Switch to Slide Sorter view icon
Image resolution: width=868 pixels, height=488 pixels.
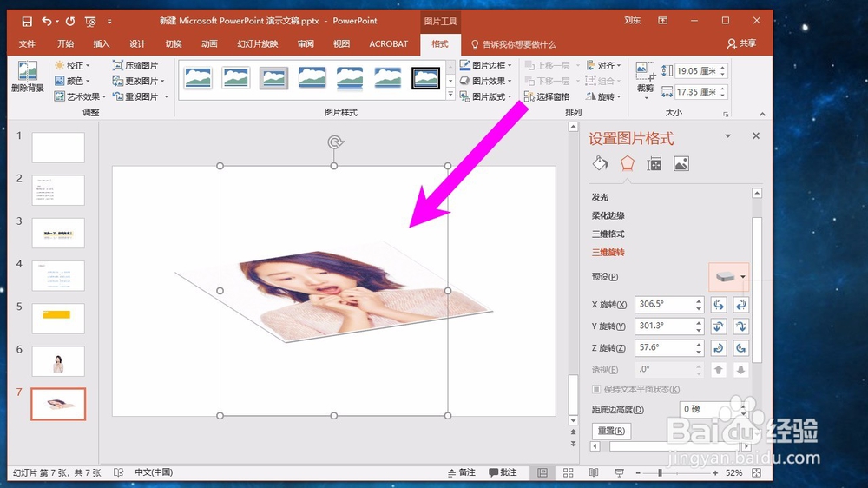click(x=568, y=472)
